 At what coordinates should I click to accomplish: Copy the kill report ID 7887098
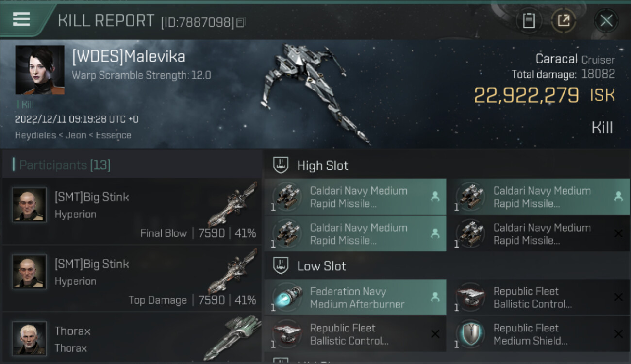point(241,22)
